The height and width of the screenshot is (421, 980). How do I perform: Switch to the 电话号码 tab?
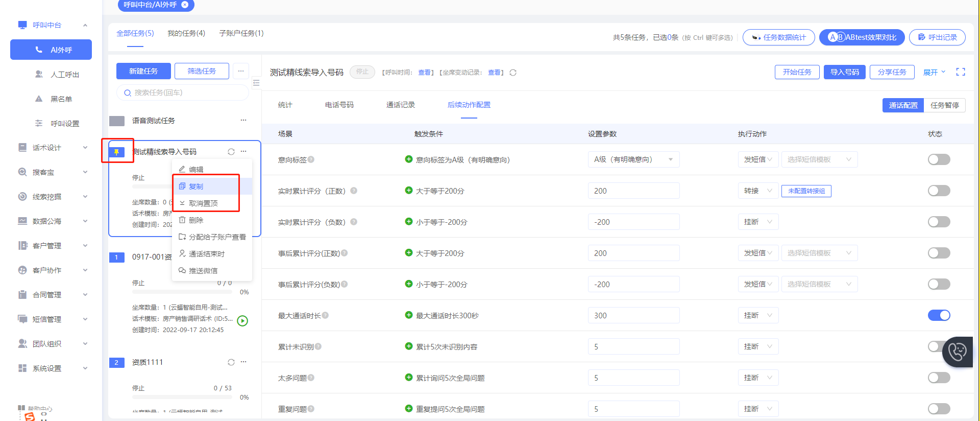pyautogui.click(x=339, y=105)
